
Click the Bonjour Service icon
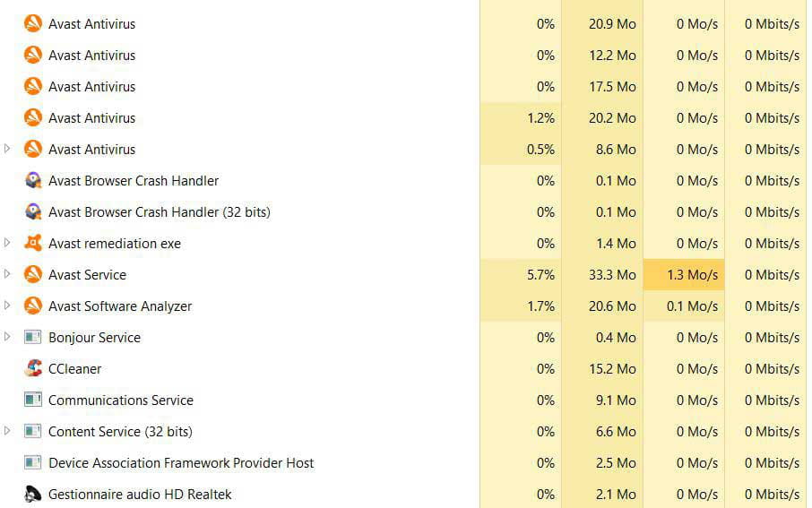(x=33, y=337)
